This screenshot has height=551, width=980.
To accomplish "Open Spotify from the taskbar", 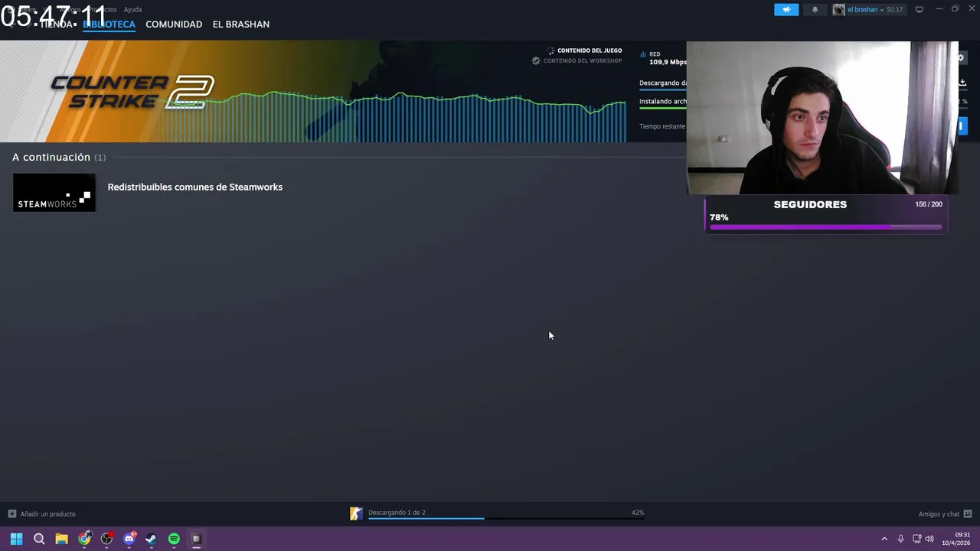I will click(x=174, y=539).
